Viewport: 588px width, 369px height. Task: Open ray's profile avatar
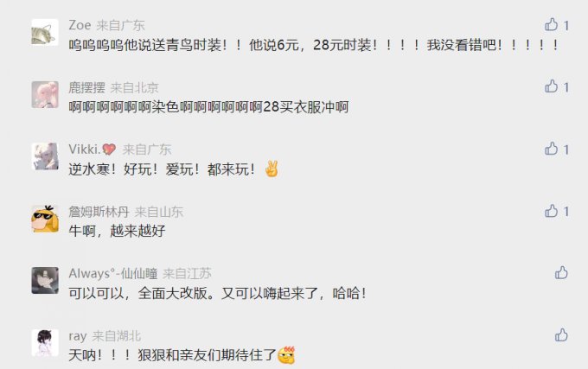tap(45, 342)
